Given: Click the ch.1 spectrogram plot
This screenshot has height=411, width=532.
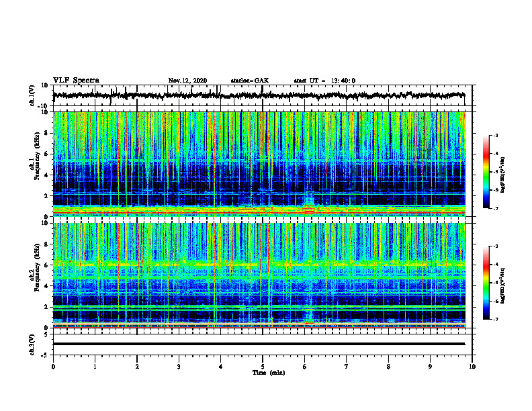Looking at the screenshot, I should (x=259, y=164).
